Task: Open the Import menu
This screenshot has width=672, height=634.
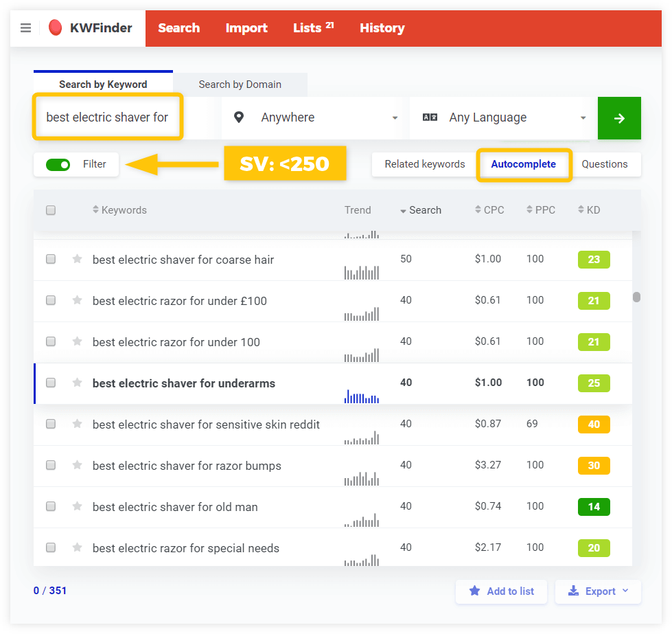Action: (x=246, y=28)
